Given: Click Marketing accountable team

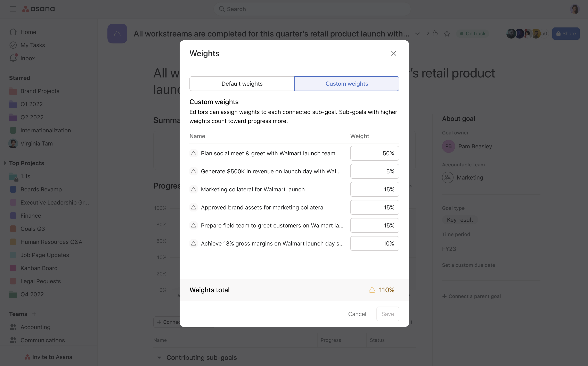Looking at the screenshot, I should click(463, 177).
